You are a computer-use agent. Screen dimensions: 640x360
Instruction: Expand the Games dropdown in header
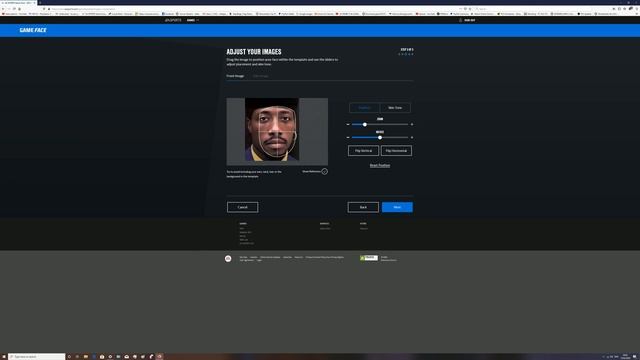(193, 20)
